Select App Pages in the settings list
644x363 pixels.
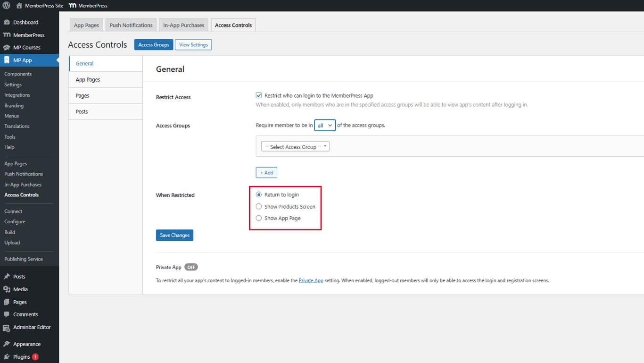tap(88, 80)
